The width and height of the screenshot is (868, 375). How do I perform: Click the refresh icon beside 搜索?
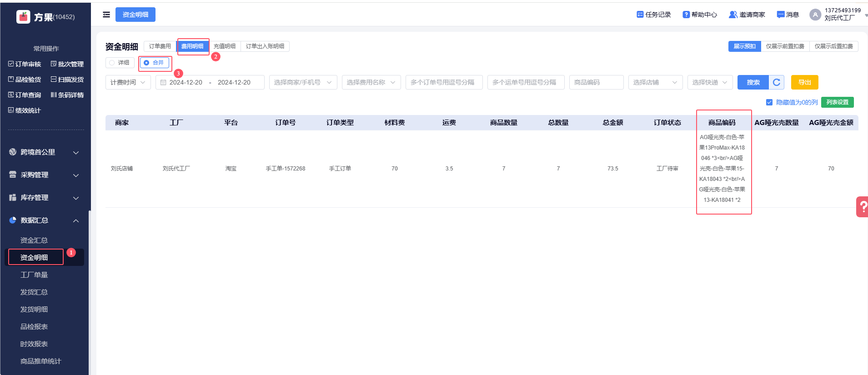pos(777,82)
